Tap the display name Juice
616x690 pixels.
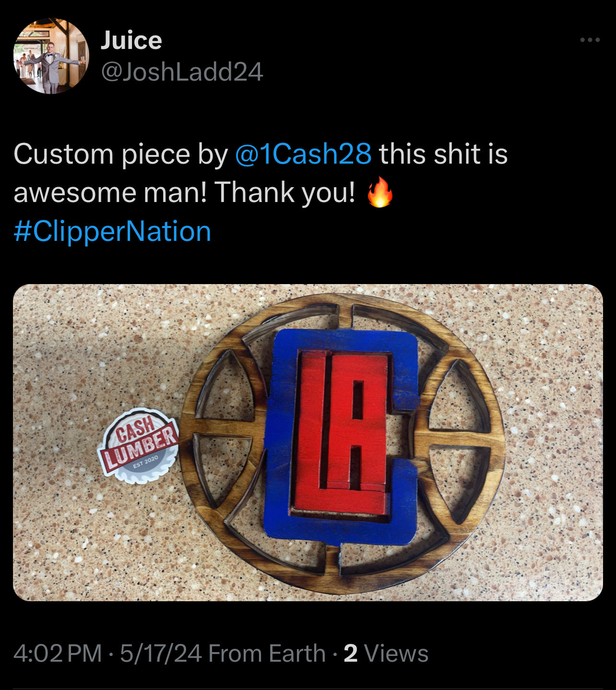pyautogui.click(x=131, y=40)
